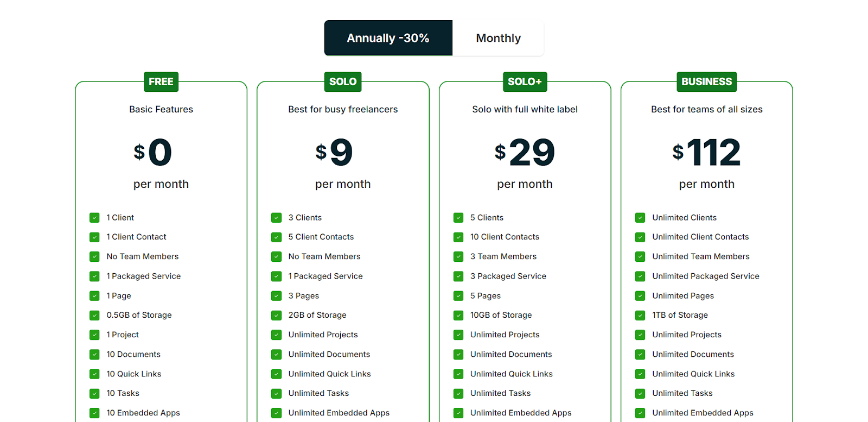Select the checkmark beside "5 Clients" in SOLO+
868x422 pixels.
click(x=458, y=217)
